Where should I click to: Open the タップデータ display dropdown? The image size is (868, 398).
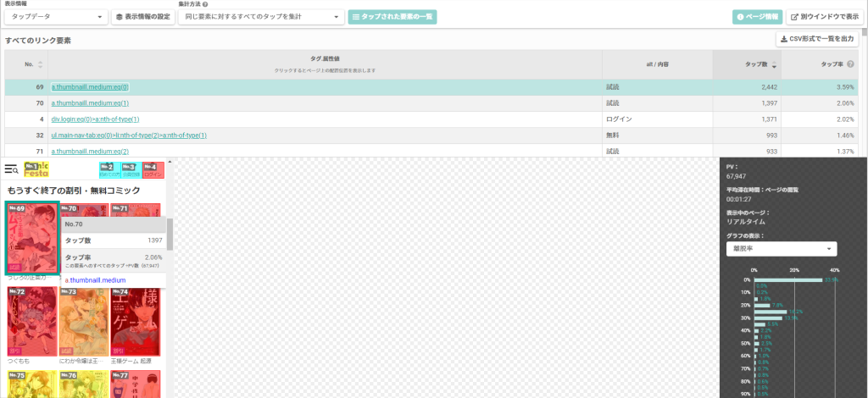pos(56,17)
